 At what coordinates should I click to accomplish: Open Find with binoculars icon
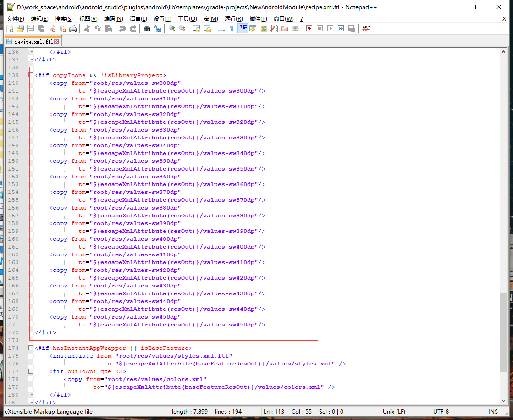click(x=147, y=29)
